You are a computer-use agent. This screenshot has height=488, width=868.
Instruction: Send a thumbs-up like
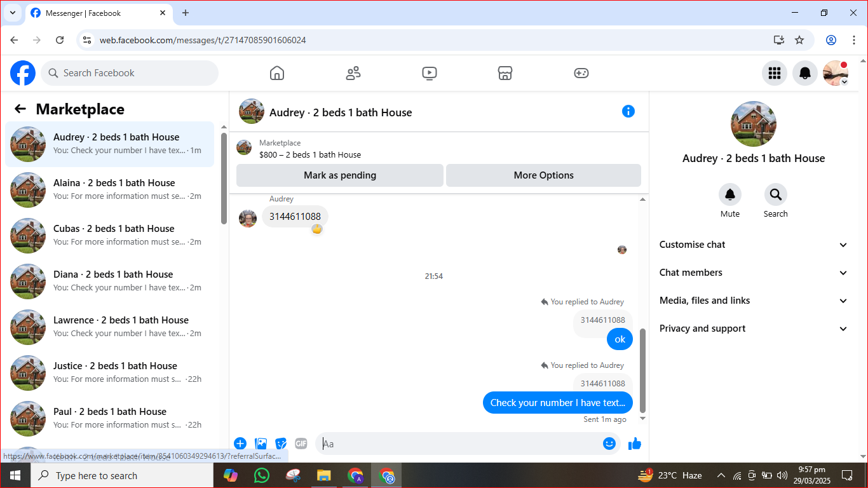635,444
